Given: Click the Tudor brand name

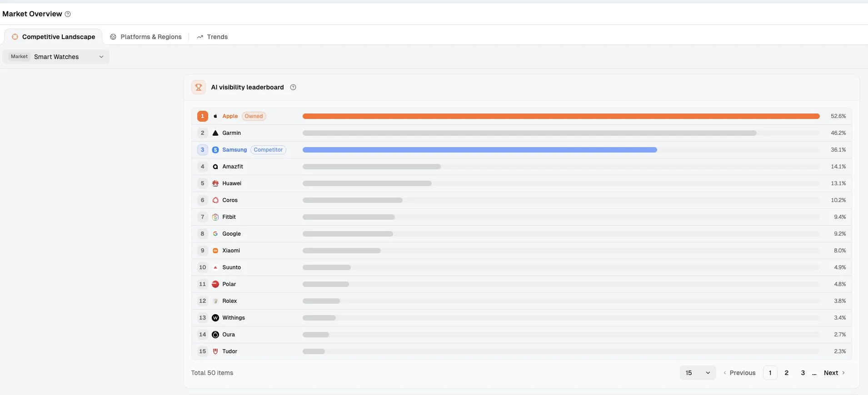Looking at the screenshot, I should click(229, 351).
